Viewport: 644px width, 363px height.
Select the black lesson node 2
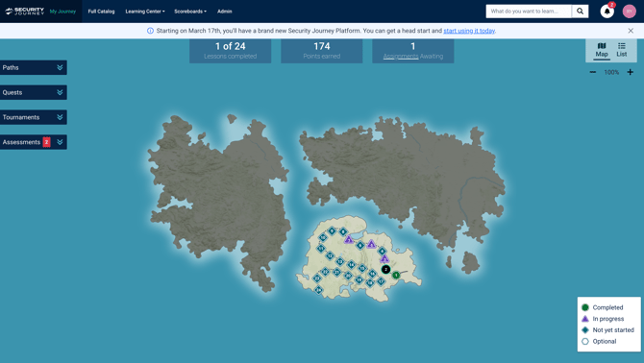point(386,269)
